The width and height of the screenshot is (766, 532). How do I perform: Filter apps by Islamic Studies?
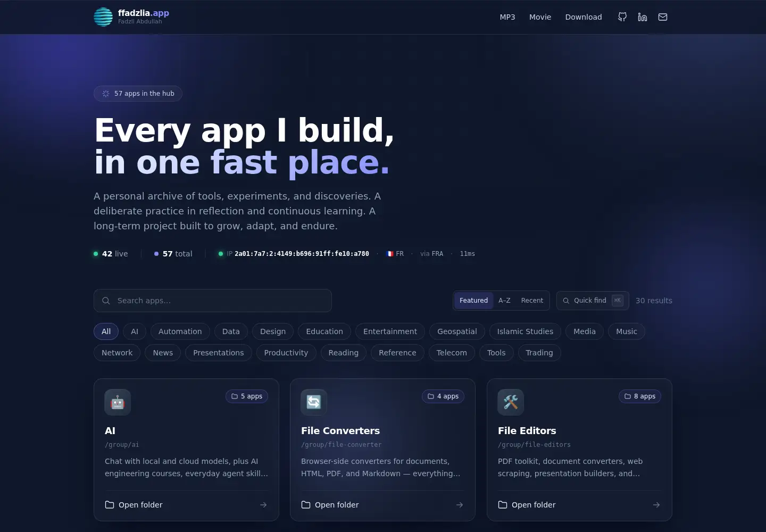pos(525,331)
